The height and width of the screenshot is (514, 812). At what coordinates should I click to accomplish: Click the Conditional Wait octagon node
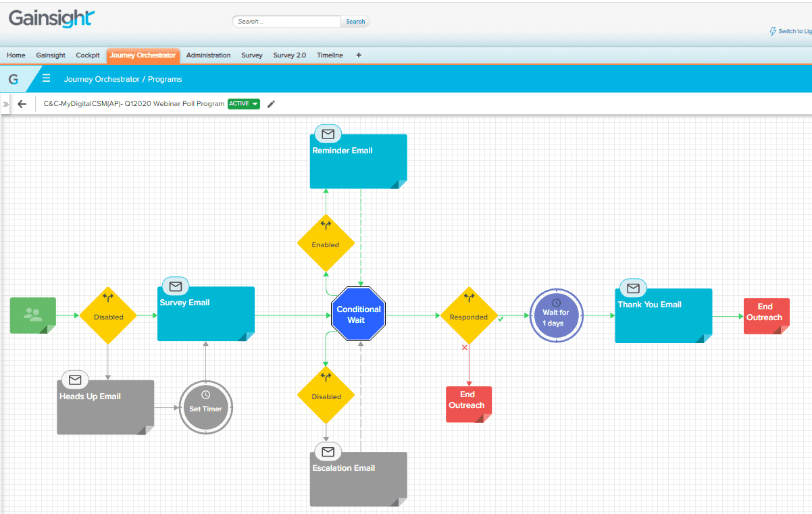tap(358, 315)
